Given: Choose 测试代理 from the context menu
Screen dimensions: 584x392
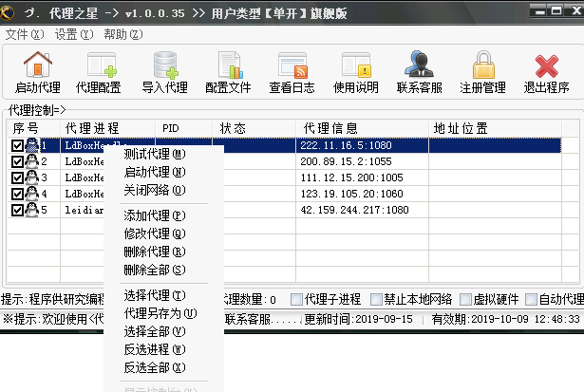Looking at the screenshot, I should [x=154, y=154].
